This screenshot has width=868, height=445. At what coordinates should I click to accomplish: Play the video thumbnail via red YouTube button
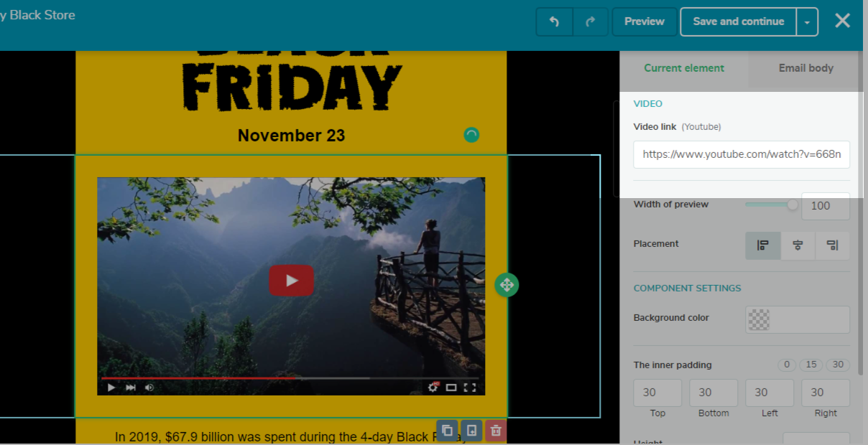click(x=291, y=281)
